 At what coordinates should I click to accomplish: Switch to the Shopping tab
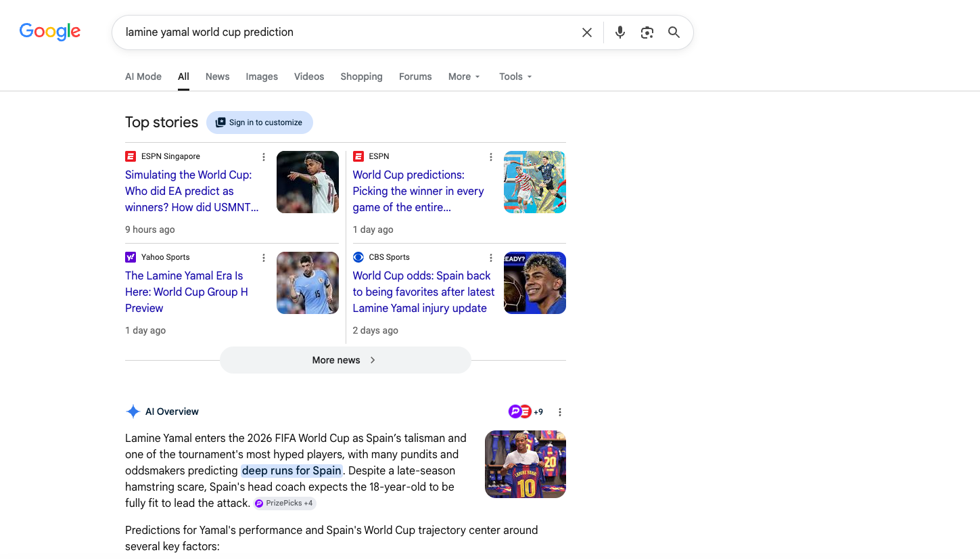click(x=361, y=76)
